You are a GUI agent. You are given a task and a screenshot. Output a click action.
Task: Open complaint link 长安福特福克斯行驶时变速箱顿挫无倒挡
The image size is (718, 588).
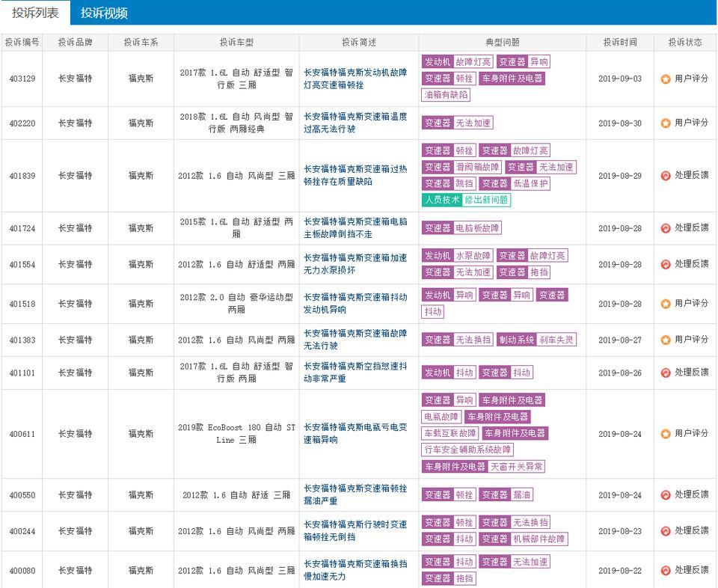pos(355,531)
